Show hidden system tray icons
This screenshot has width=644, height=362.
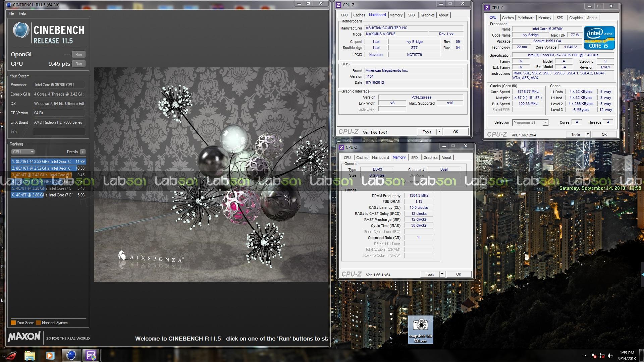point(586,356)
